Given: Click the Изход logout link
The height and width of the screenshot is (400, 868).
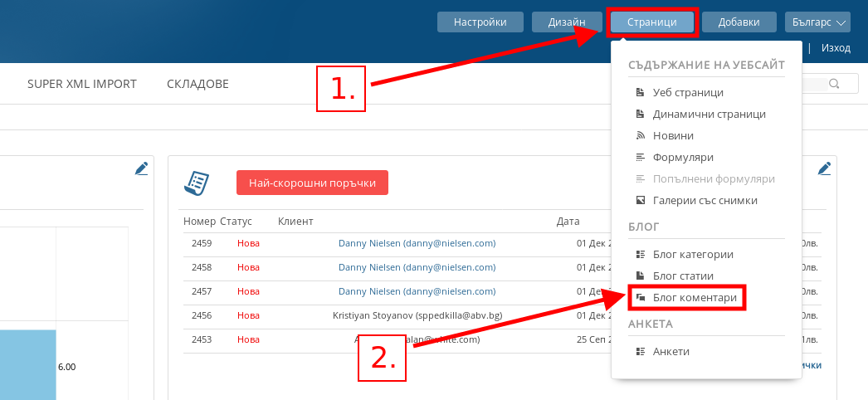Looking at the screenshot, I should (836, 48).
